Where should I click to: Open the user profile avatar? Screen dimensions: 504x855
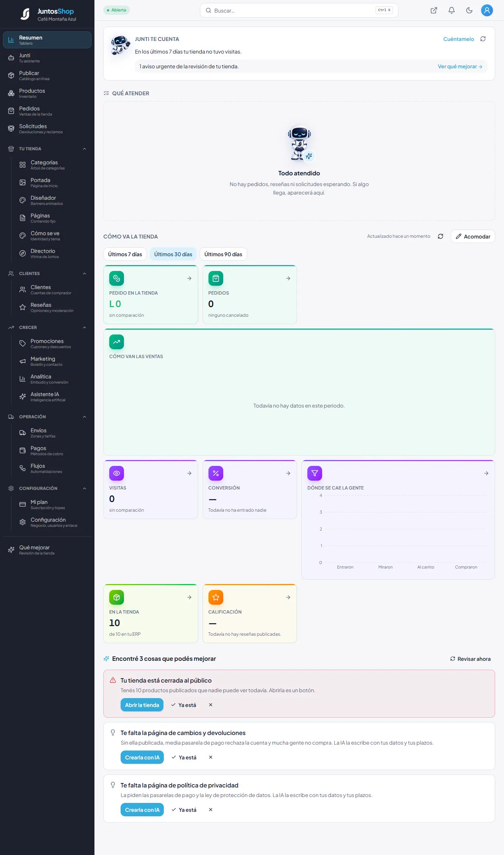(x=487, y=10)
